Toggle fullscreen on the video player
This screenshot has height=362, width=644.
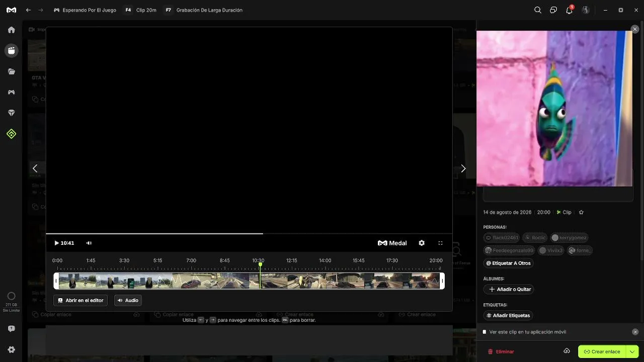click(x=440, y=243)
